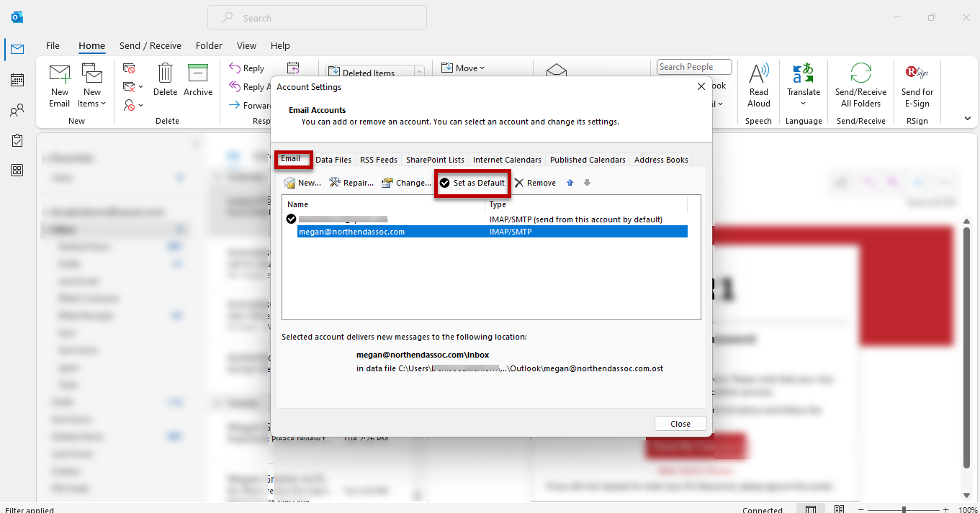Collapse the ribbon with chevron
Image resolution: width=980 pixels, height=513 pixels.
[x=967, y=119]
